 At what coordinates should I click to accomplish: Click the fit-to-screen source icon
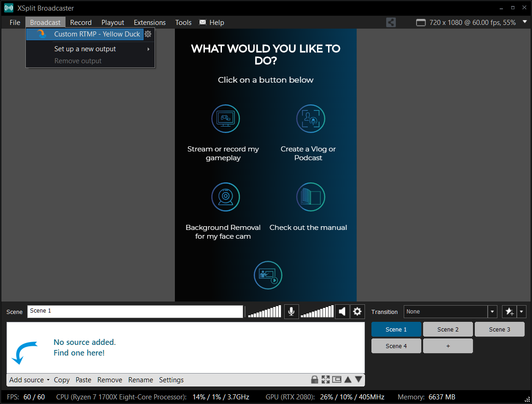coord(325,380)
